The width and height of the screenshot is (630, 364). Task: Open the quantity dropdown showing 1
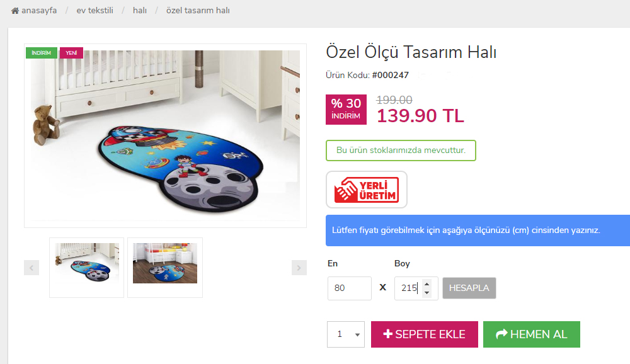345,334
